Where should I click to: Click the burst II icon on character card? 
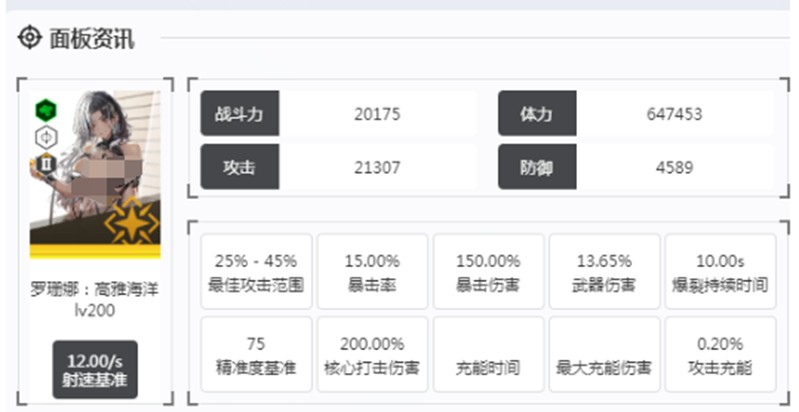tap(47, 164)
